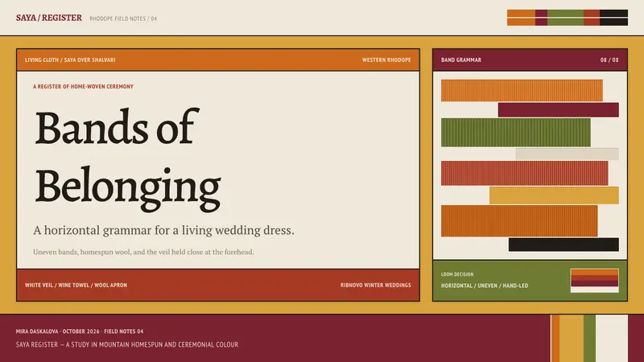Click the footer vertical stripe graphic
Image resolution: width=644 pixels, height=362 pixels.
click(589, 339)
